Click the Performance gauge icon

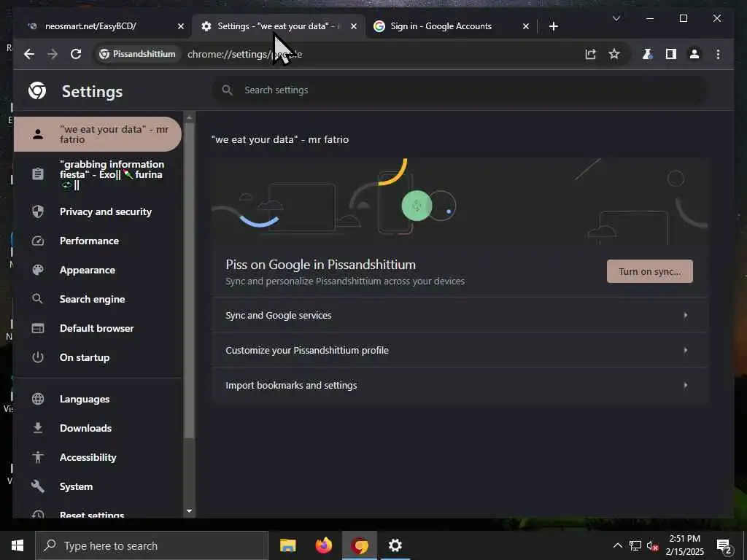click(38, 241)
